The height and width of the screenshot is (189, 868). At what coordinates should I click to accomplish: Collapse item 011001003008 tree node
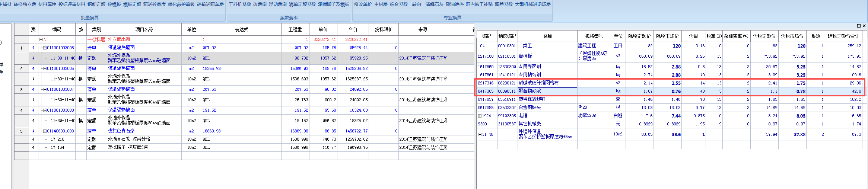point(45,110)
